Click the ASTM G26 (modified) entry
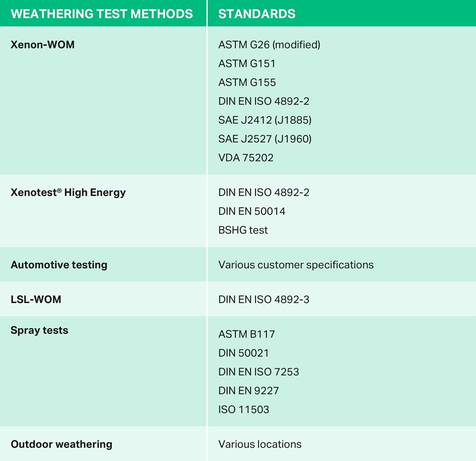 click(x=269, y=45)
